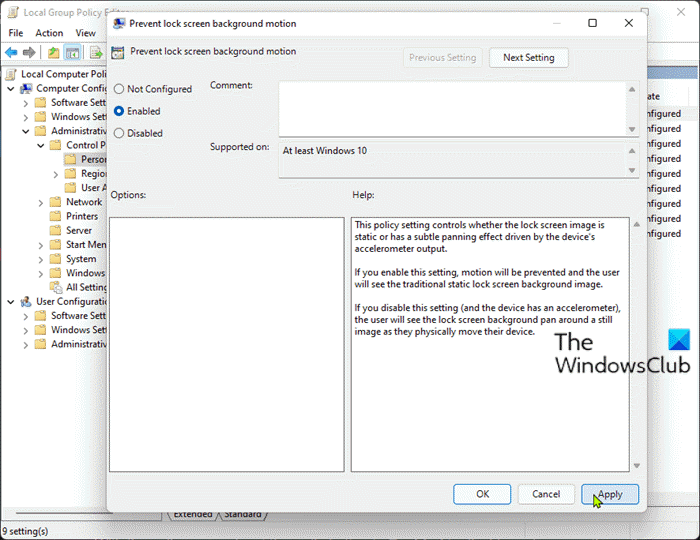Click the Forward arrow toolbar icon
The height and width of the screenshot is (540, 700).
tap(29, 53)
